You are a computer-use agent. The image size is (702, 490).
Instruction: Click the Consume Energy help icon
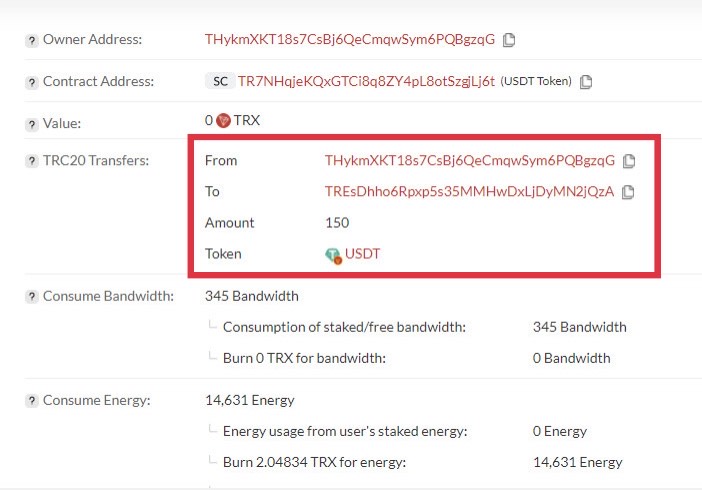[31, 400]
